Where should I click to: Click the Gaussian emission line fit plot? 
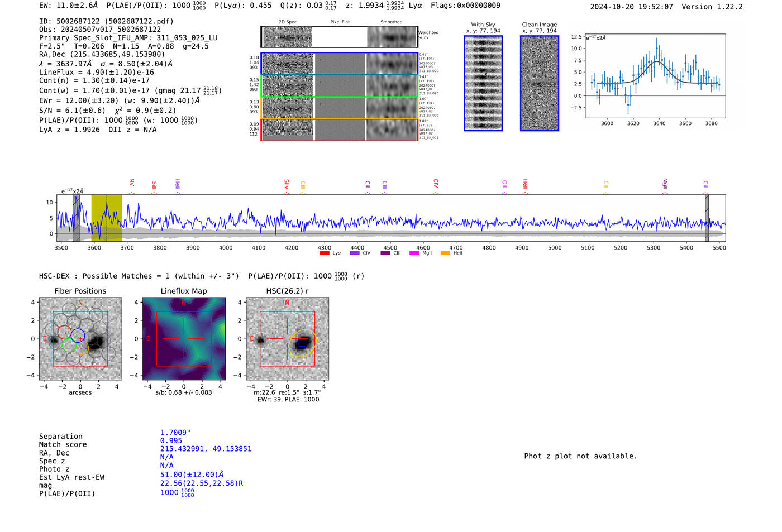pyautogui.click(x=655, y=76)
